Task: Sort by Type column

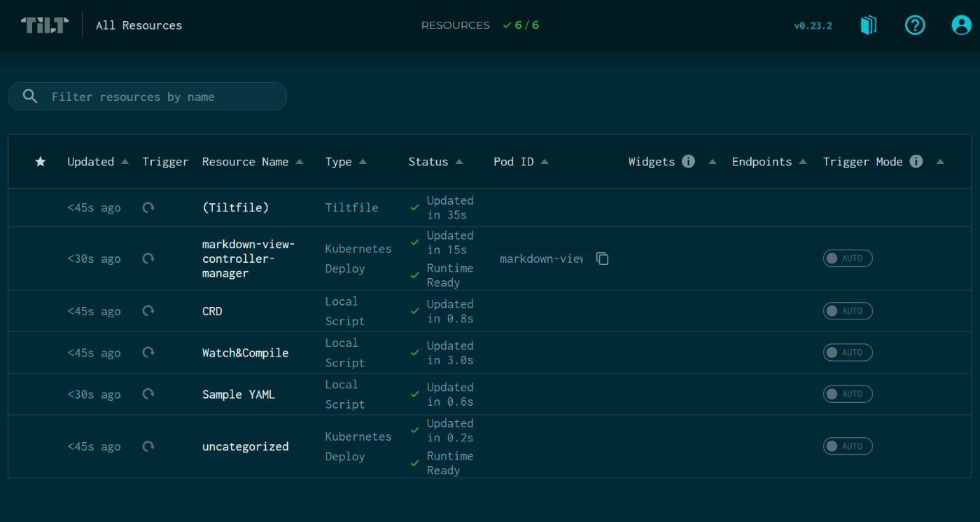Action: tap(346, 162)
